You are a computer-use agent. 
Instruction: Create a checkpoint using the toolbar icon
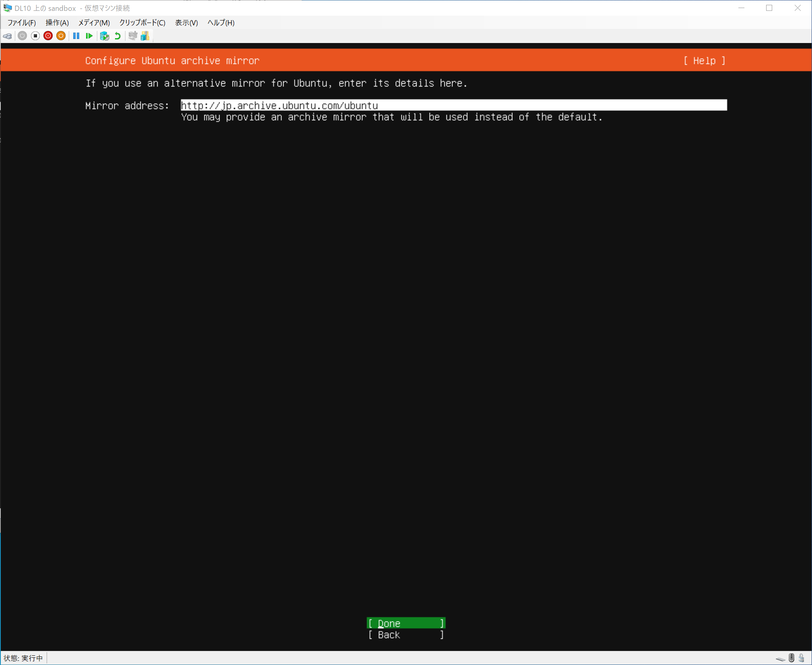105,36
